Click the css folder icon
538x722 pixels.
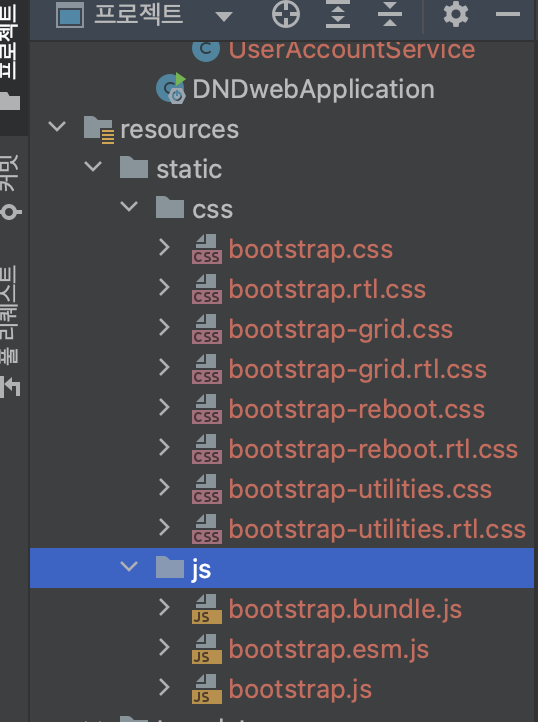[x=170, y=207]
